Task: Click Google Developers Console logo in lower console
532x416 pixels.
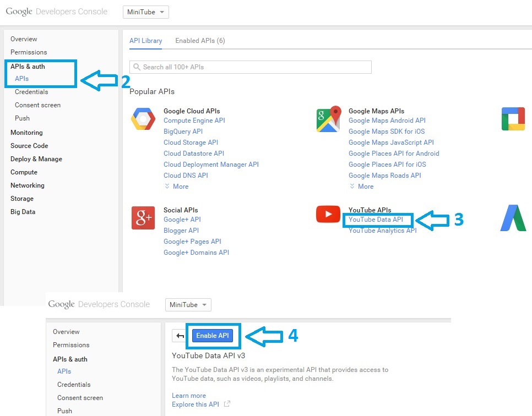Action: pos(99,304)
